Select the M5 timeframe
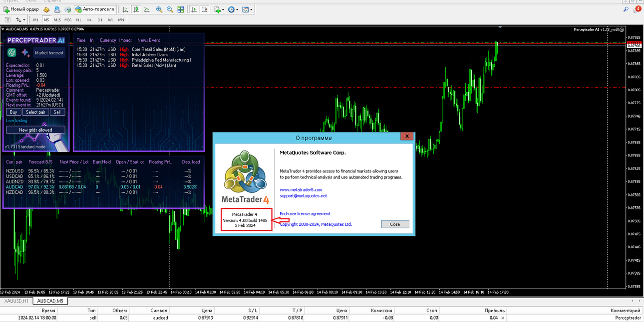Image resolution: width=644 pixels, height=322 pixels. point(46,20)
